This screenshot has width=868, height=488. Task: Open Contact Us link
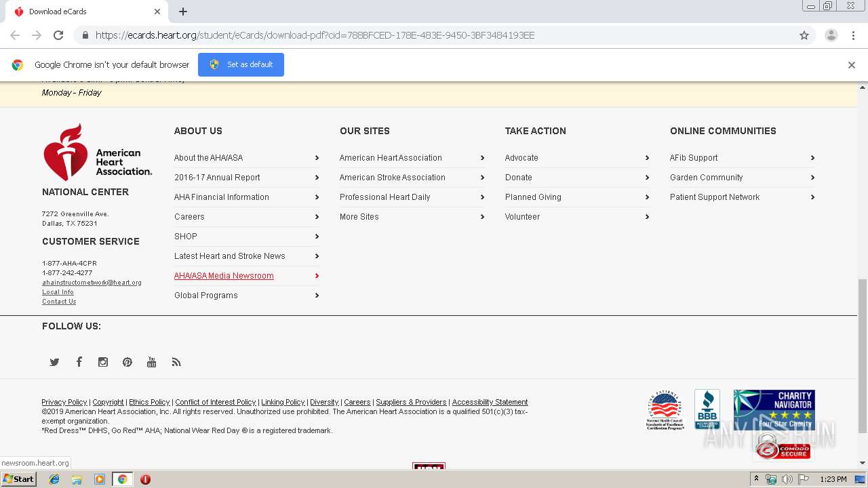(59, 302)
